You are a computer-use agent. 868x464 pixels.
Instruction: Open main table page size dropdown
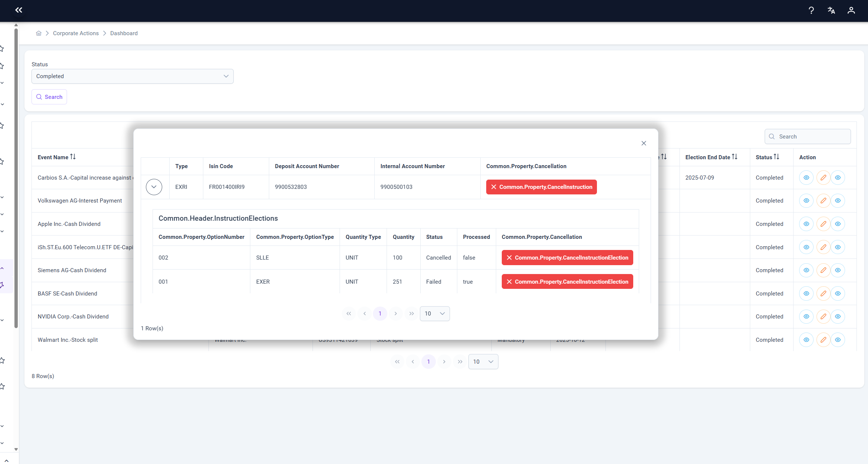click(x=483, y=362)
